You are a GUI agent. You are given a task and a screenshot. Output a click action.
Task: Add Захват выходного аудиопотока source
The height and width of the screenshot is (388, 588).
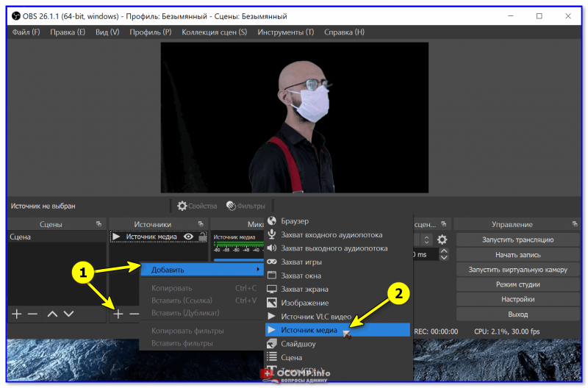[337, 248]
